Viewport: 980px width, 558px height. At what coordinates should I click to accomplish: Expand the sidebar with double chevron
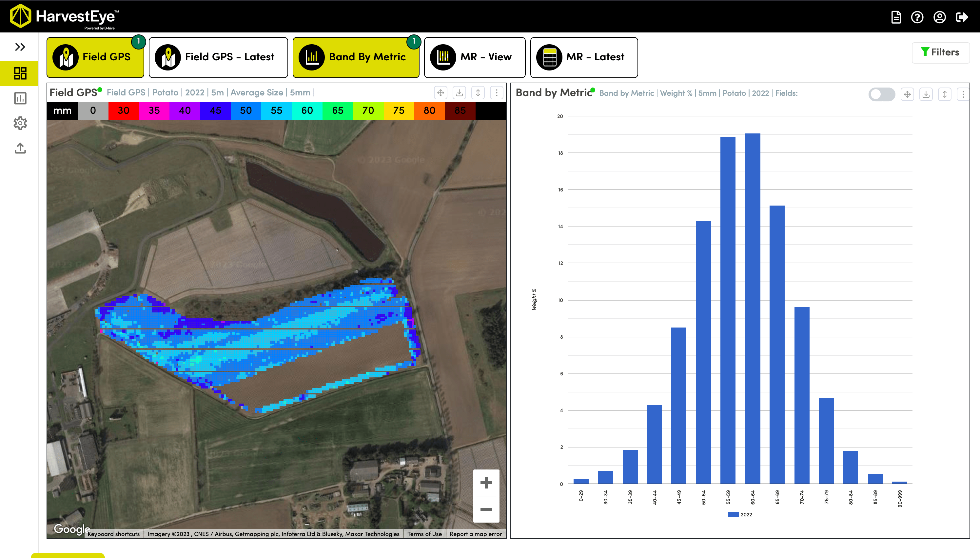pos(20,47)
